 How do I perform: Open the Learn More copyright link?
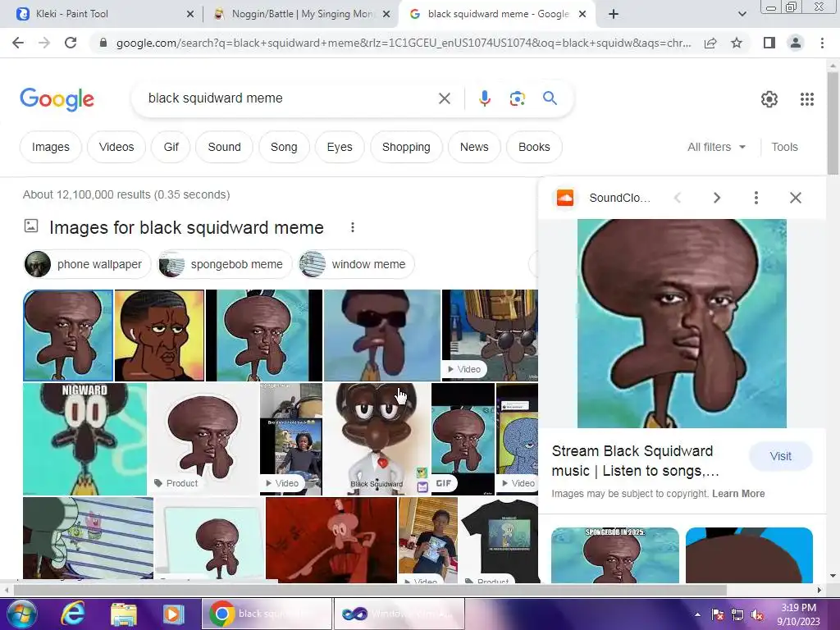click(x=738, y=493)
